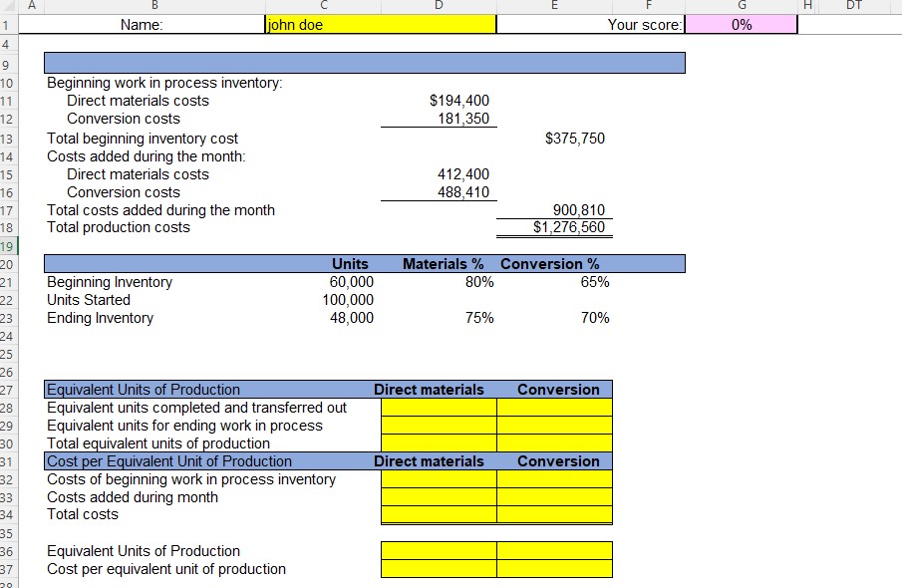The height and width of the screenshot is (588, 902).
Task: Click 'Costs added during the month:' label
Action: 147,156
